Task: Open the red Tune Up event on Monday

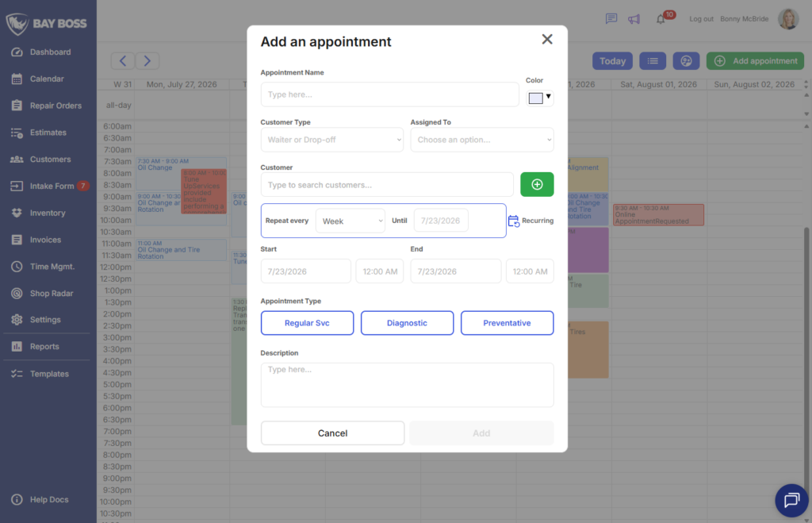Action: tap(204, 190)
